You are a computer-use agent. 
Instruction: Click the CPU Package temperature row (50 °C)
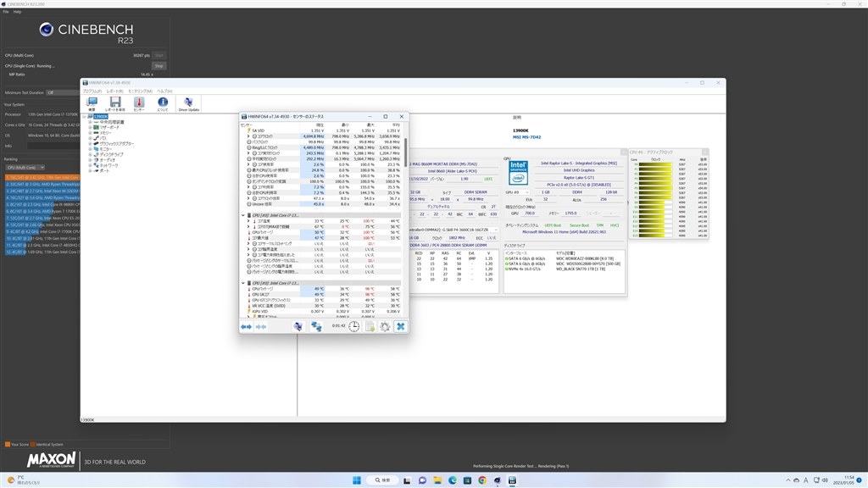tap(323, 232)
